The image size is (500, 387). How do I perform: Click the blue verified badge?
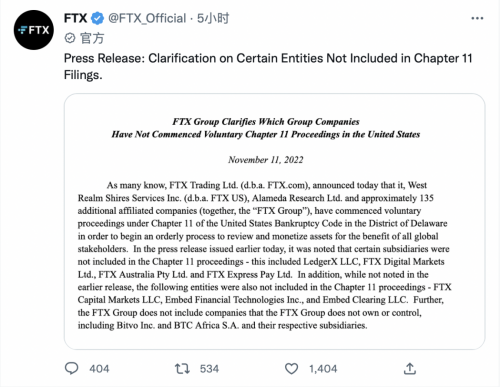97,18
